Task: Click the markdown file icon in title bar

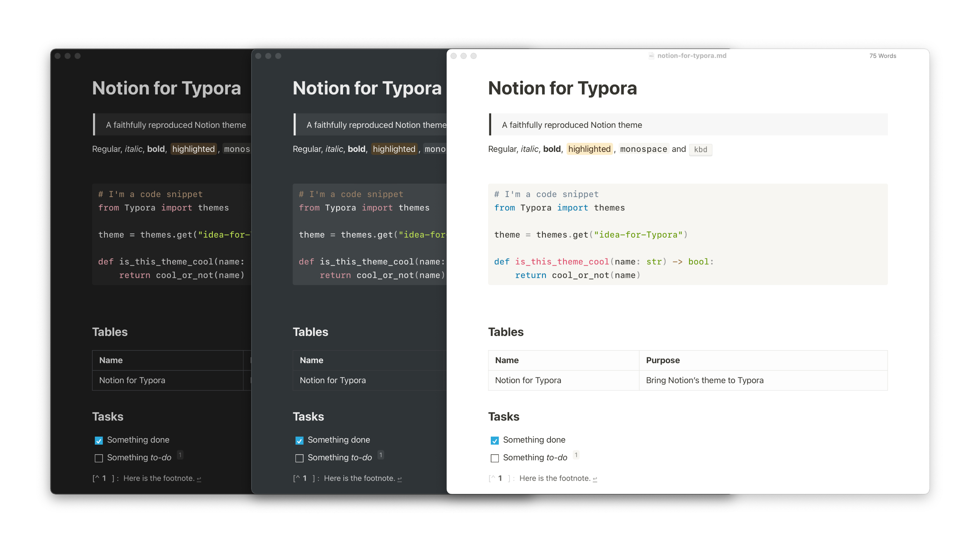Action: pos(651,56)
